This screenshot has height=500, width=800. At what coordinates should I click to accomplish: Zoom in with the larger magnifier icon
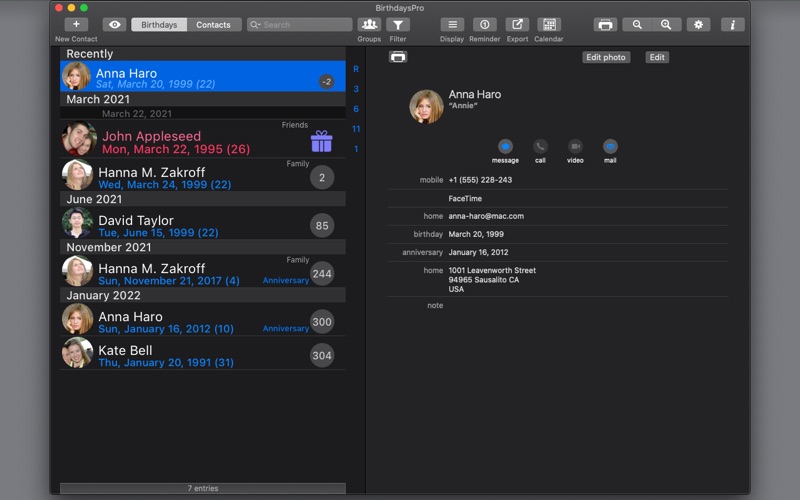point(666,24)
